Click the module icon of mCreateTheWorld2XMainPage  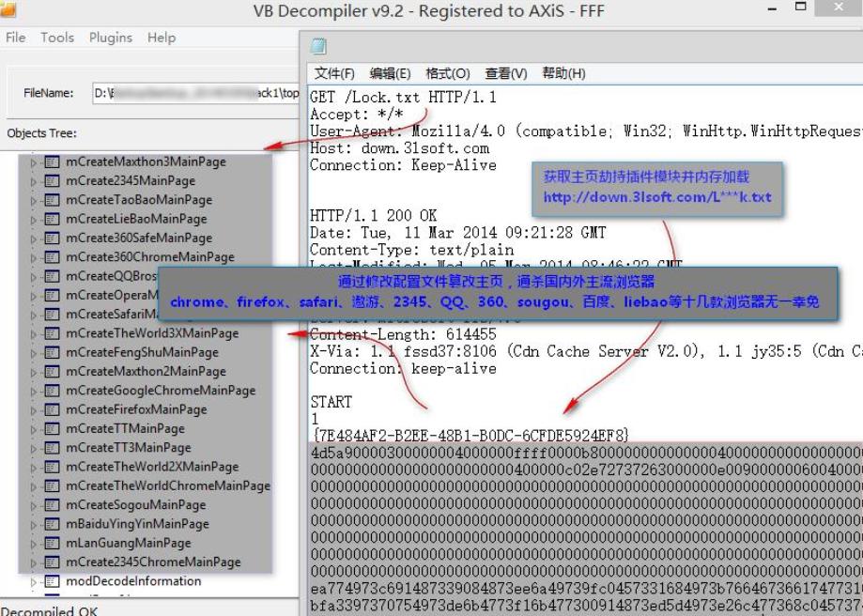(x=52, y=467)
